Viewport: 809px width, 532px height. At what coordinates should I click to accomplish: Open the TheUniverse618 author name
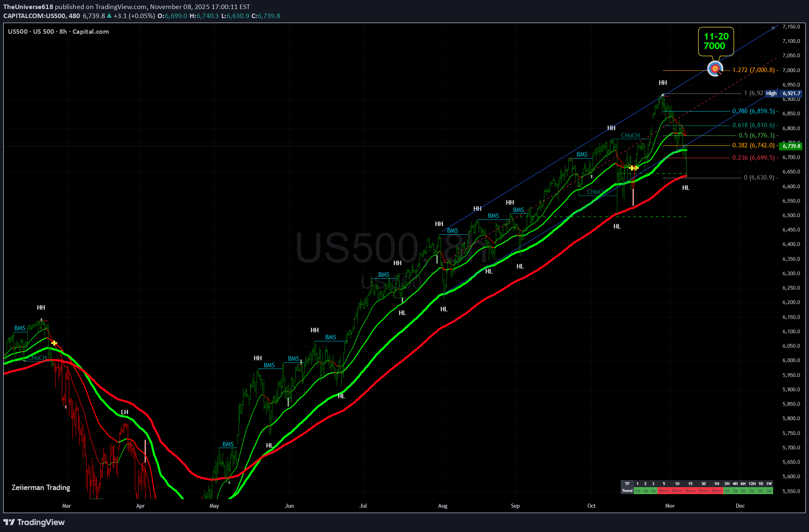28,7
